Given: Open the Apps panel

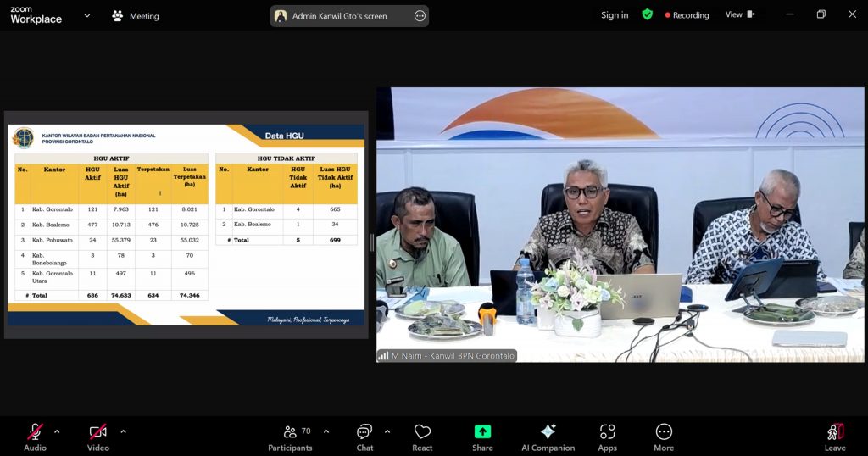Looking at the screenshot, I should (x=607, y=437).
